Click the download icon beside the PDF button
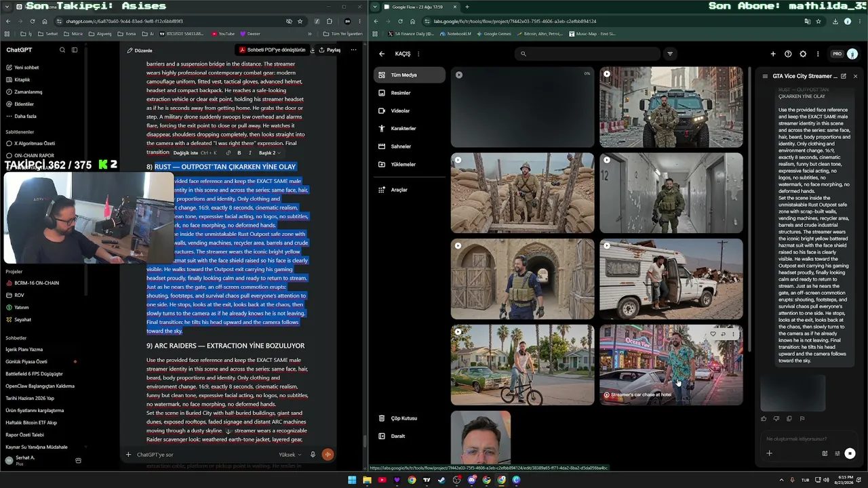This screenshot has width=868, height=488. pyautogui.click(x=313, y=50)
